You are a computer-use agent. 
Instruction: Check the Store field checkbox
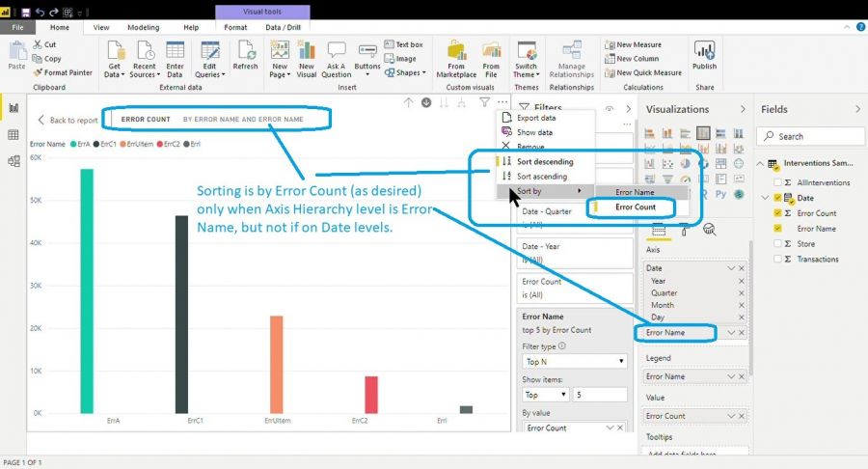(777, 243)
